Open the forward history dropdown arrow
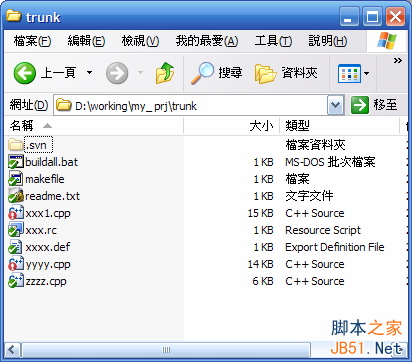This screenshot has width=412, height=362. pos(141,72)
